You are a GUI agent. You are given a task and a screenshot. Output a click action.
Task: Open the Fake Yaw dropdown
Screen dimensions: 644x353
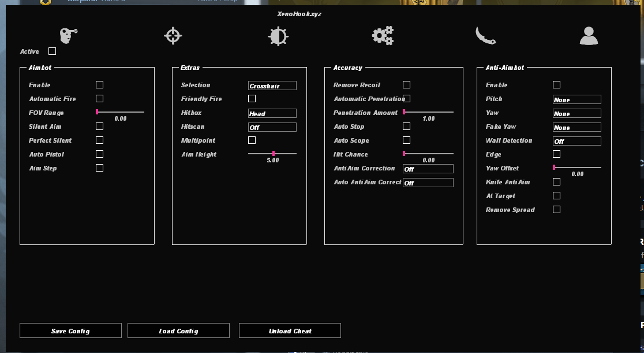[x=576, y=127]
